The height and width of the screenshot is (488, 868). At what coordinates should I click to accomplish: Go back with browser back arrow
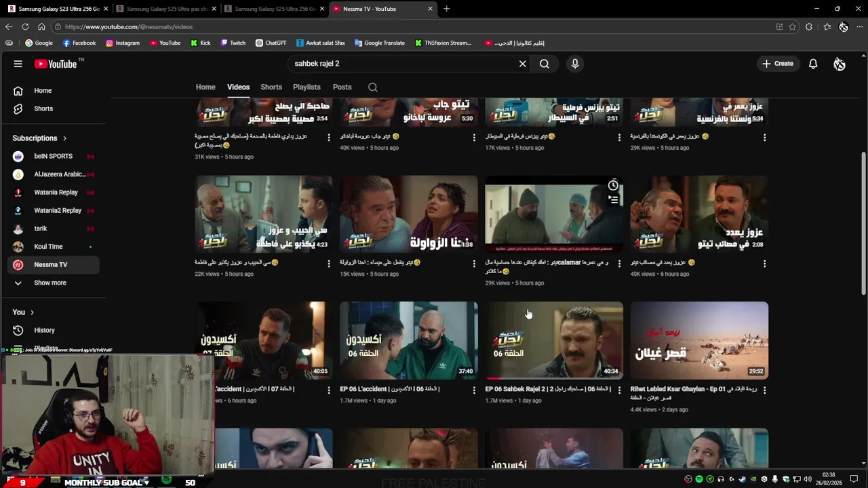(x=8, y=26)
